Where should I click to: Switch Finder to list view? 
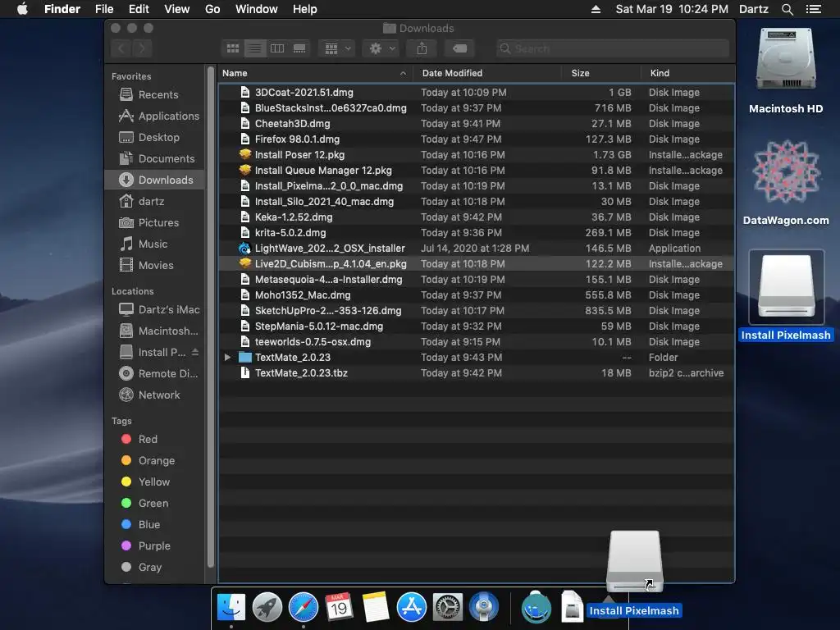coord(255,48)
